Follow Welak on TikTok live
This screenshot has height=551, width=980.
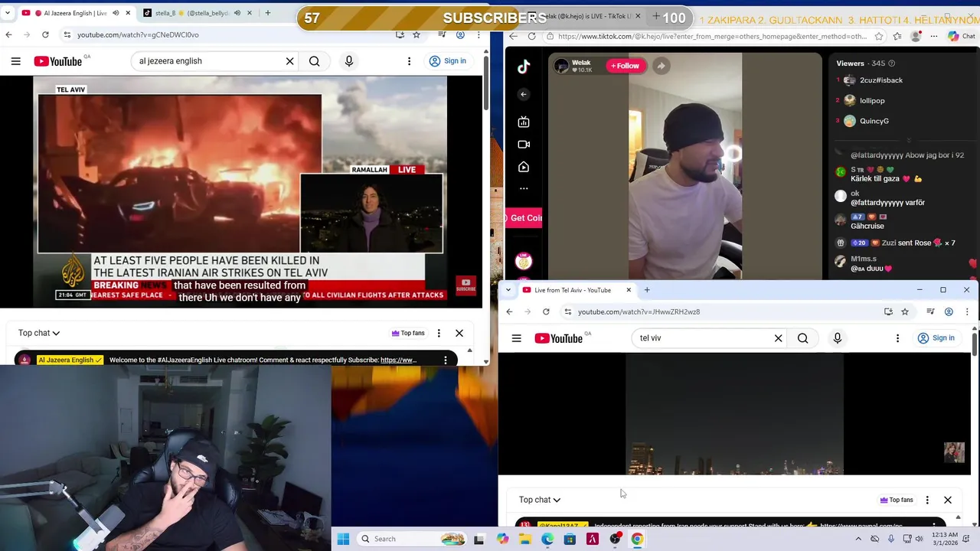tap(625, 66)
